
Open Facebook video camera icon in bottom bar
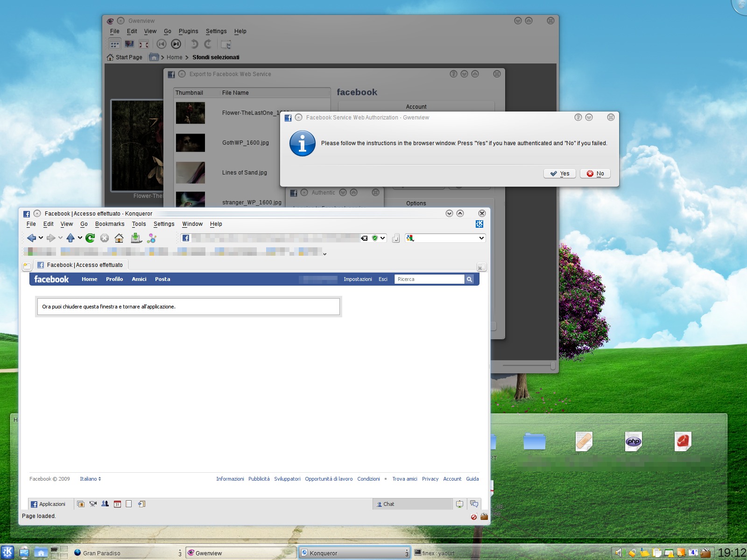[93, 504]
